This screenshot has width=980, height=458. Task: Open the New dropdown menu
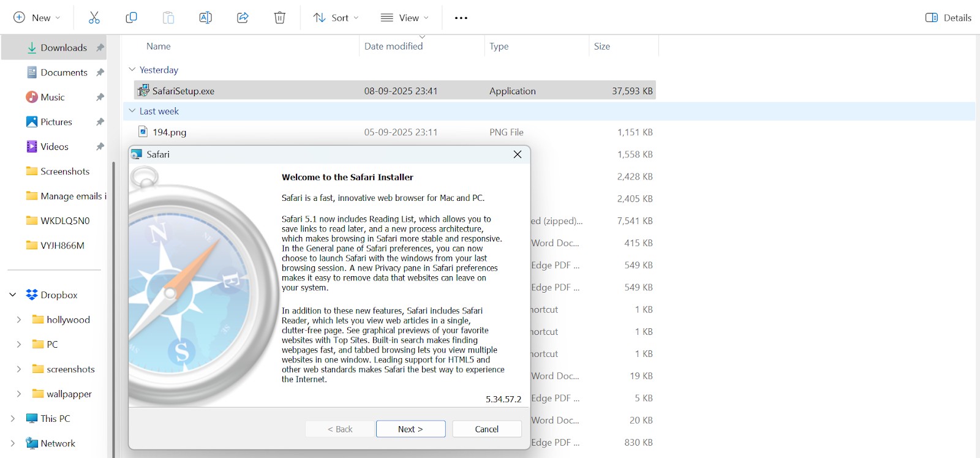(x=37, y=18)
